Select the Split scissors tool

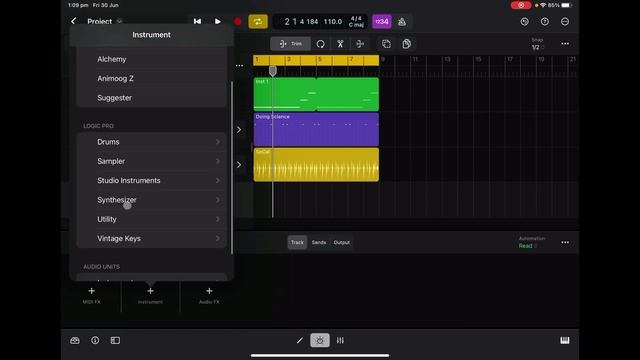click(340, 44)
